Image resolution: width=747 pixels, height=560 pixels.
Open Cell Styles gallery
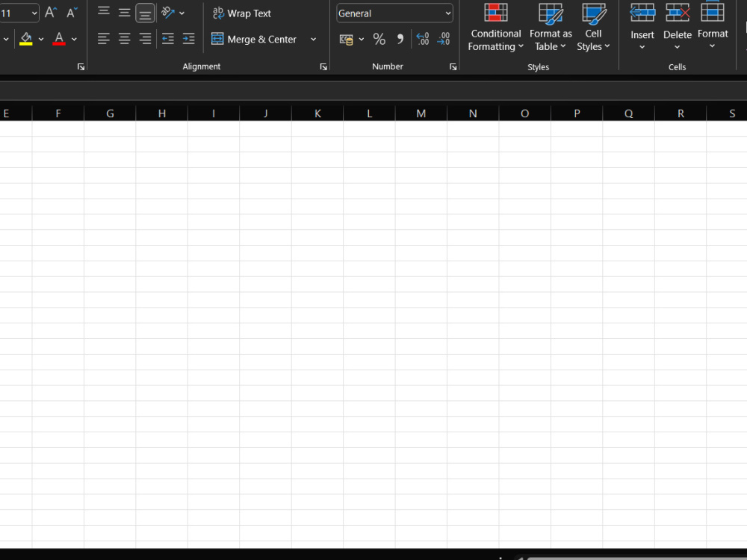593,27
